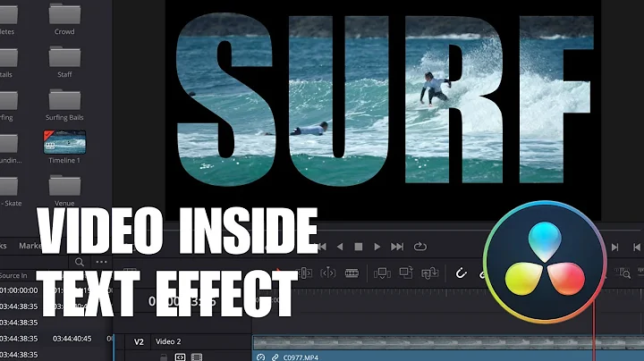Disable the Video 2 track

pyautogui.click(x=197, y=357)
